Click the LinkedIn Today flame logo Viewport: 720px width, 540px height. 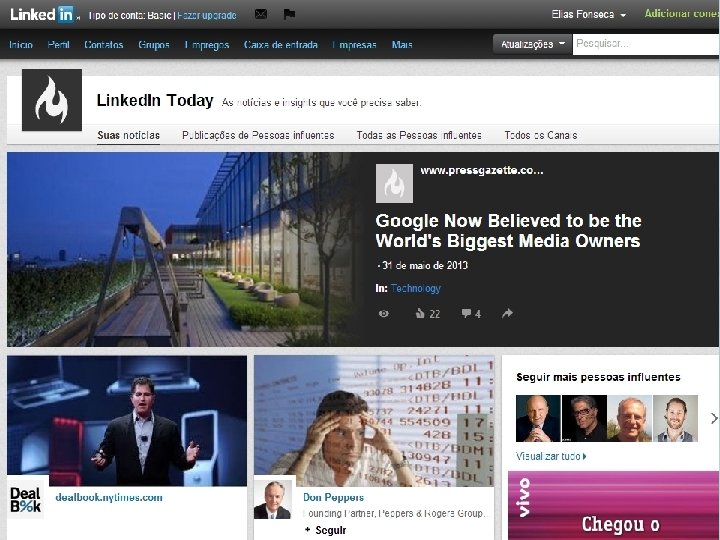pyautogui.click(x=52, y=100)
